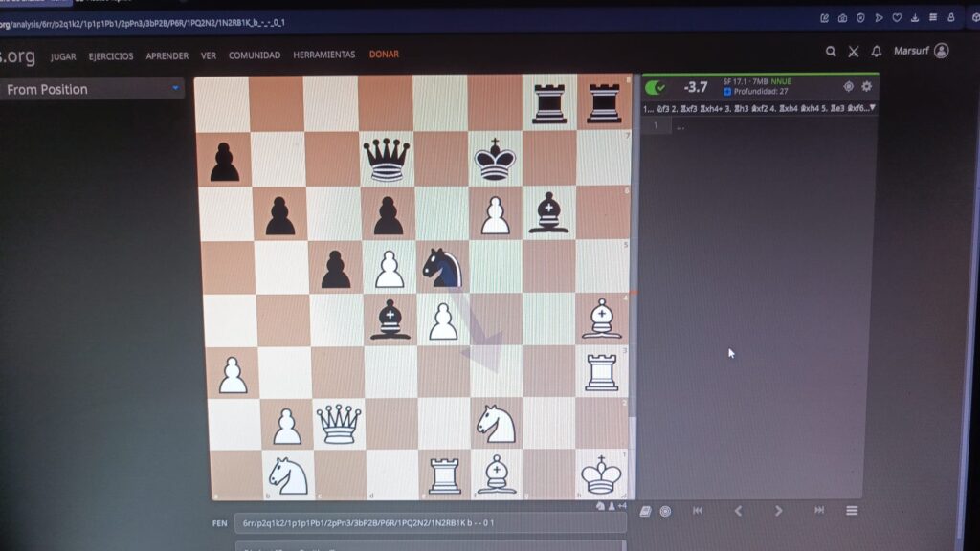Open the JUGAR menu
The image size is (980, 551).
63,55
